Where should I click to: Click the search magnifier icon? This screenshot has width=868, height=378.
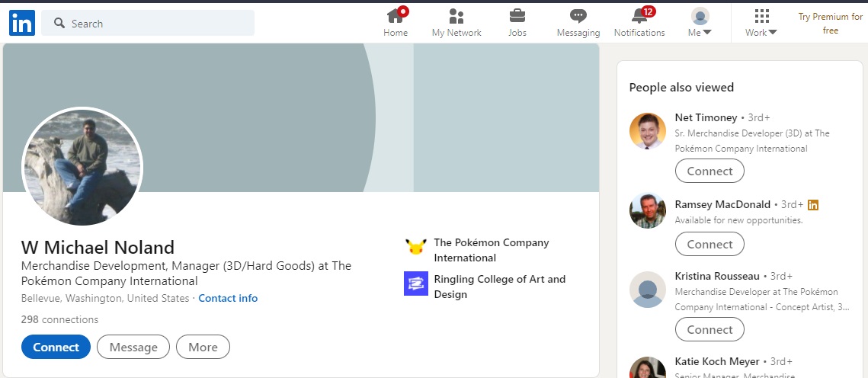(x=59, y=24)
